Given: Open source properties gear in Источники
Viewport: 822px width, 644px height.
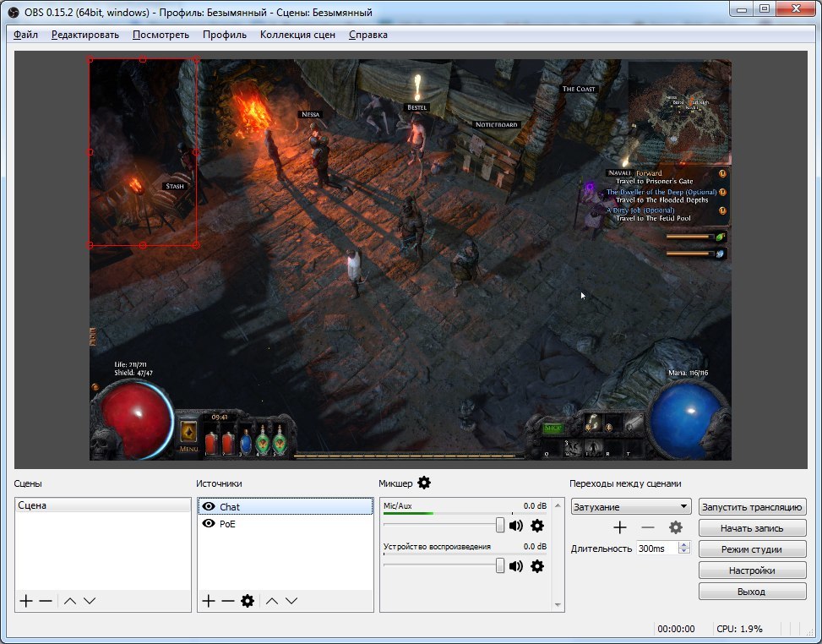Looking at the screenshot, I should pos(248,601).
